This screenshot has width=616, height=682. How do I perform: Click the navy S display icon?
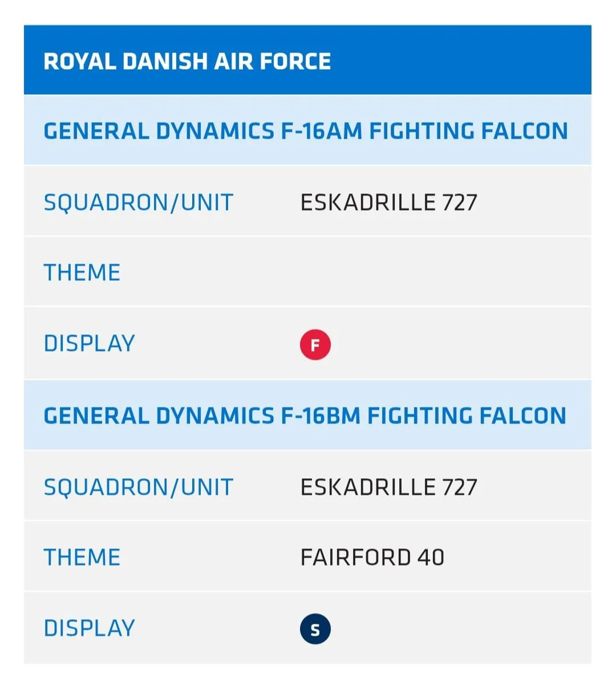click(x=315, y=629)
